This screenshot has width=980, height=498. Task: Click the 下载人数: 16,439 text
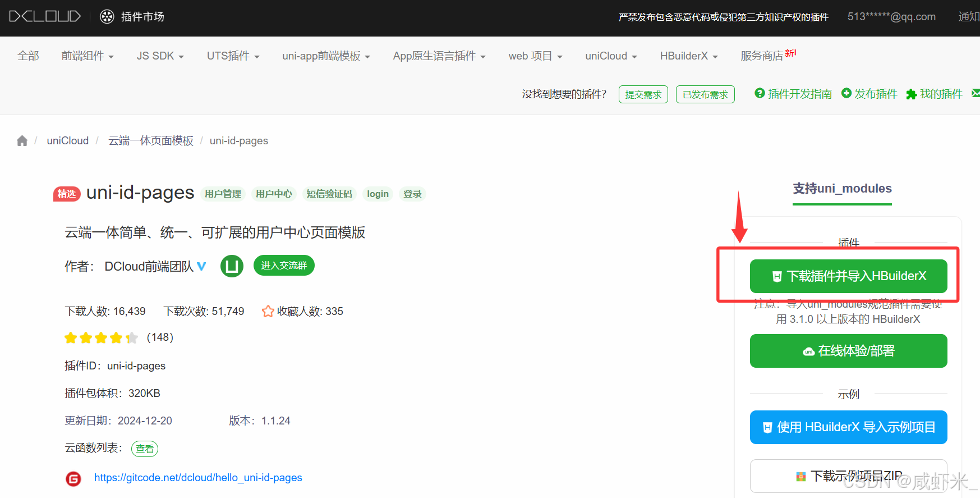coord(105,312)
